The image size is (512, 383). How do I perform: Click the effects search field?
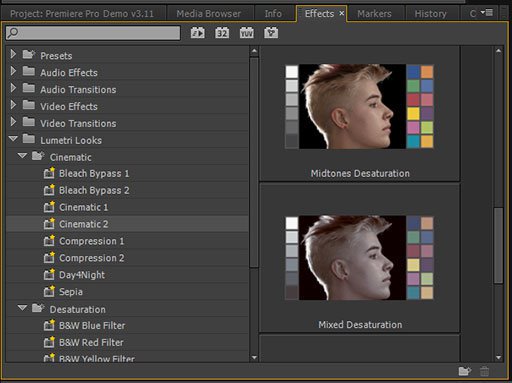(93, 33)
